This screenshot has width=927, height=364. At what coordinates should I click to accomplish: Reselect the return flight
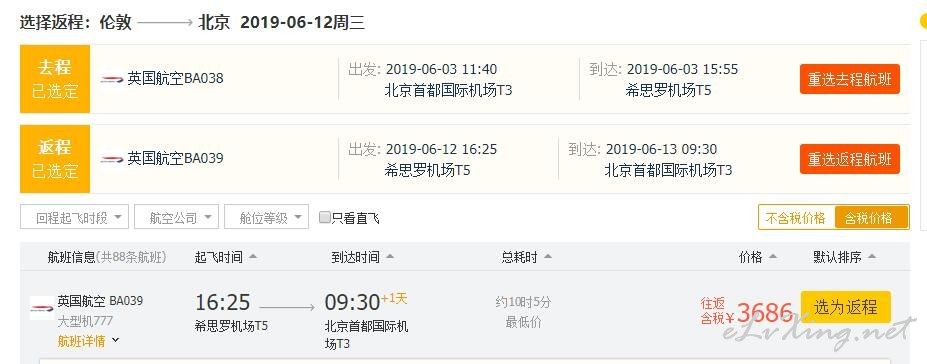tap(850, 160)
